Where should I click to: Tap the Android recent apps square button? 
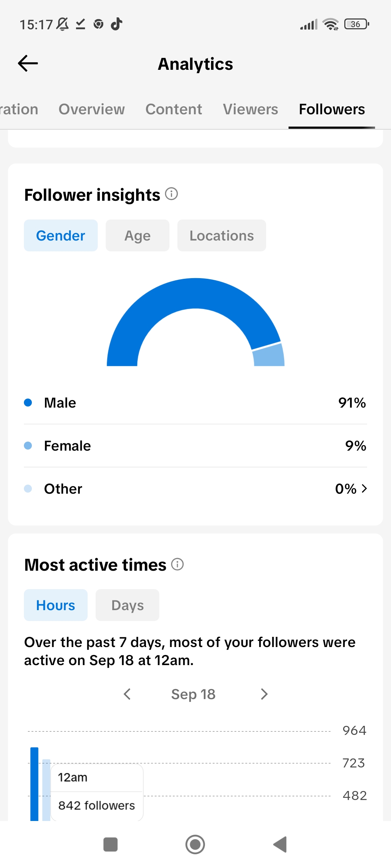point(110,844)
